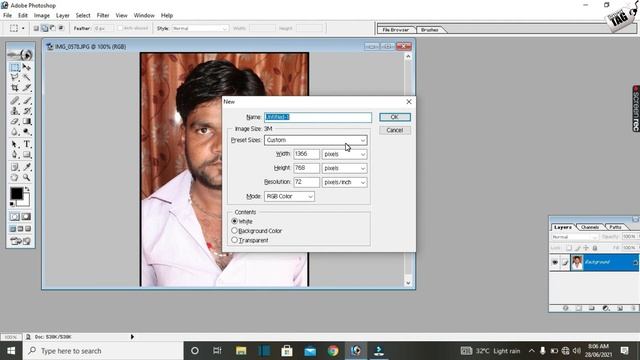Open the Width units dropdown

[344, 154]
